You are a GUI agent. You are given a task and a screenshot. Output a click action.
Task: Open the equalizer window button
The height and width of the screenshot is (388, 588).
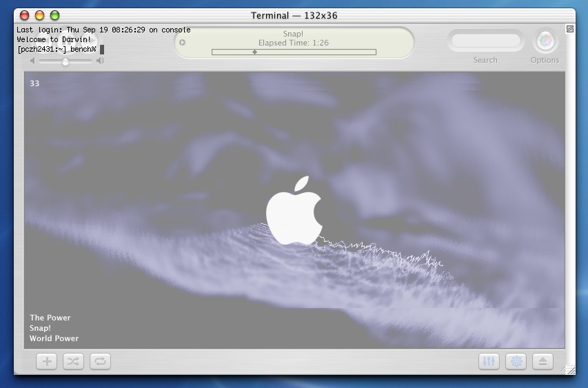pyautogui.click(x=489, y=361)
